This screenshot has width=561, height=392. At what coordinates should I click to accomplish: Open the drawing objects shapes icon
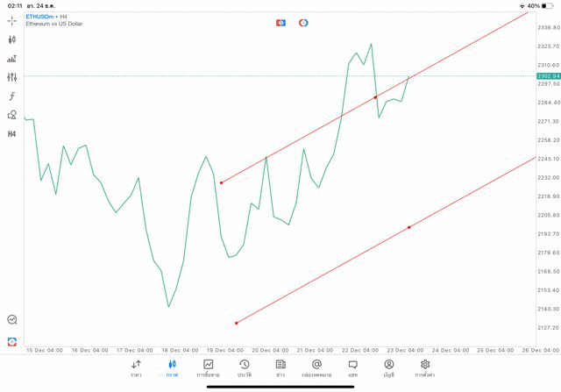pos(12,115)
